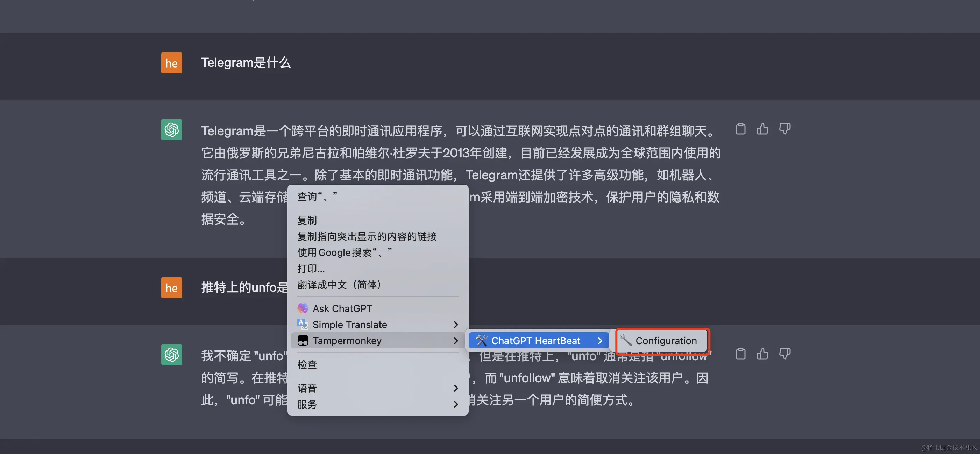
Task: Thumbs down the unfo answer
Action: 784,354
